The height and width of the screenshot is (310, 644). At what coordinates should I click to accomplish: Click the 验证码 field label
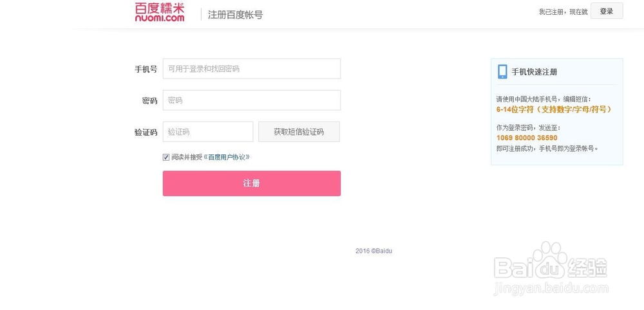(x=146, y=132)
